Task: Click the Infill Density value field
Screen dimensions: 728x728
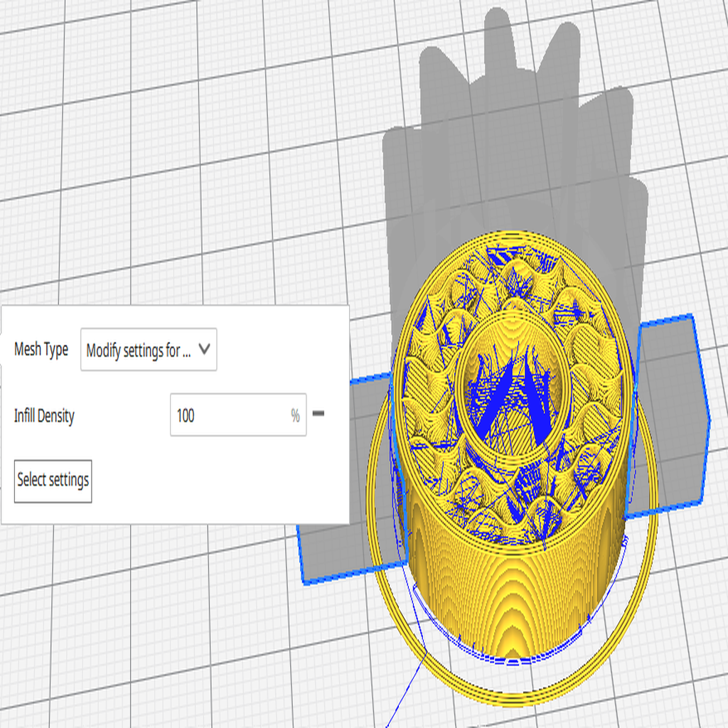Action: 227,415
